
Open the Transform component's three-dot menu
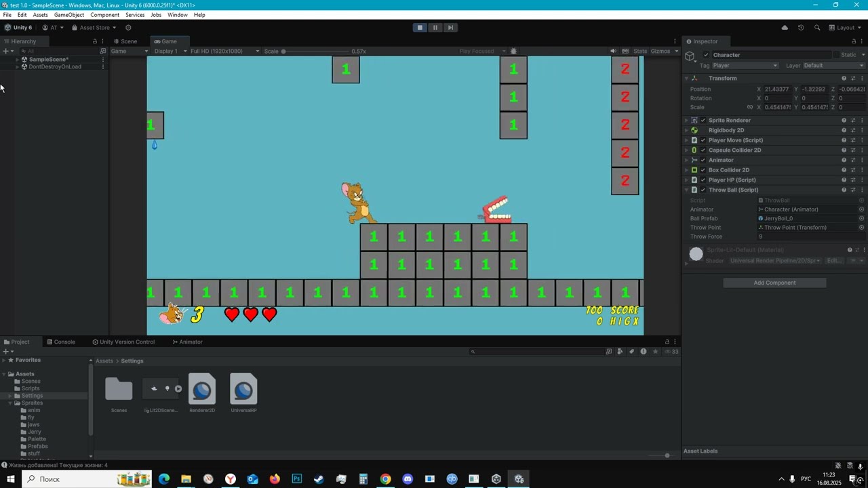862,78
